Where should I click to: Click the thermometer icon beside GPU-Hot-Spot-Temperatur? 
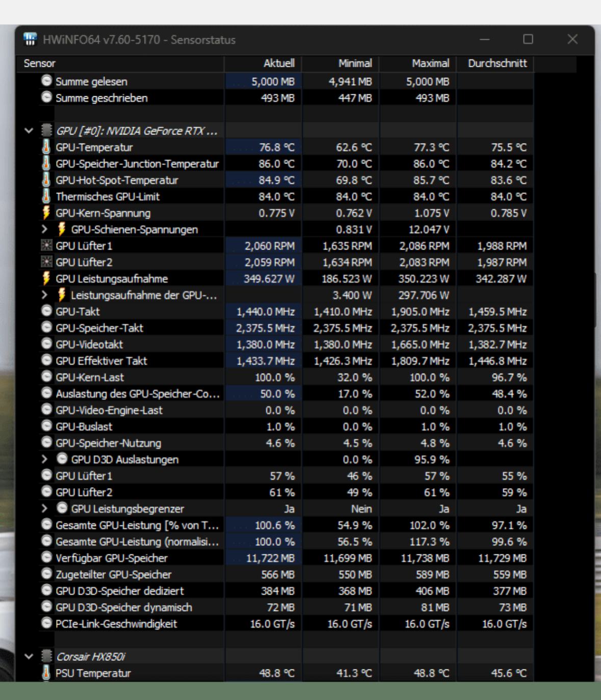tap(46, 179)
